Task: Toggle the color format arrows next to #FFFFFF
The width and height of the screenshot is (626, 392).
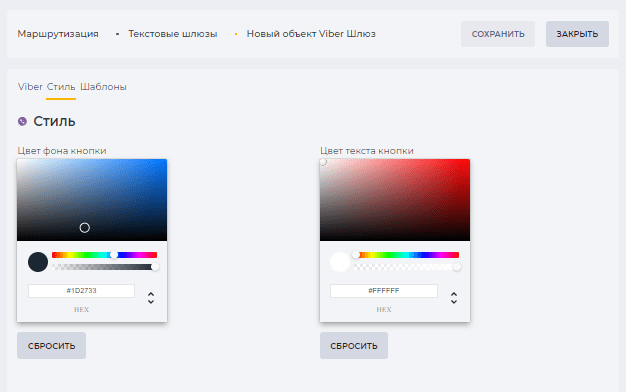Action: click(454, 298)
